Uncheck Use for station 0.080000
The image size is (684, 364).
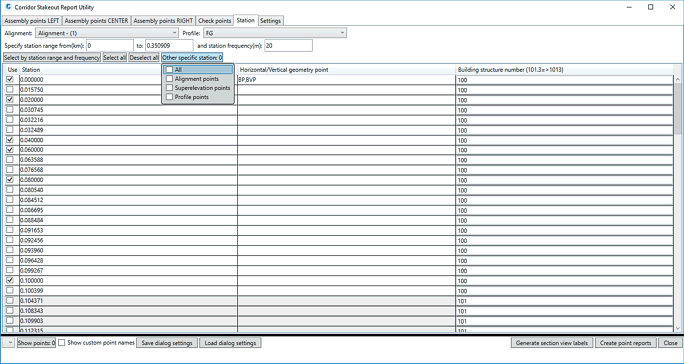tap(10, 180)
